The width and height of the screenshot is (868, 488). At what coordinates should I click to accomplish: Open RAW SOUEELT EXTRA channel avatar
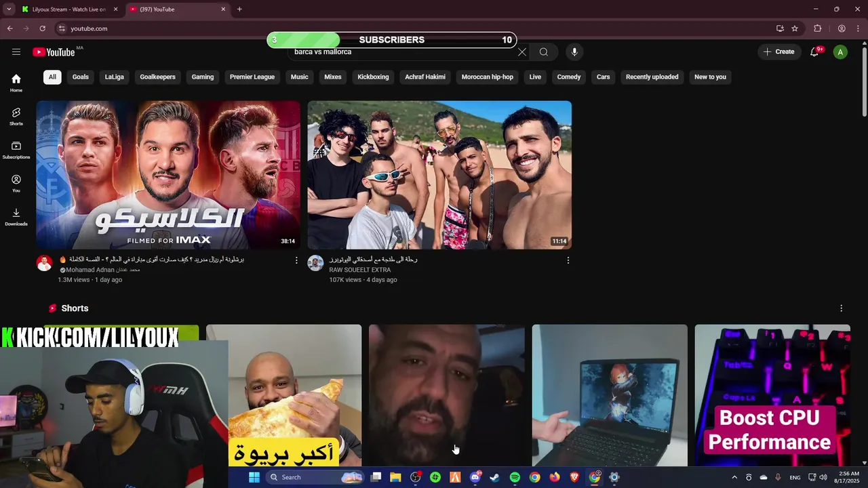tap(315, 263)
